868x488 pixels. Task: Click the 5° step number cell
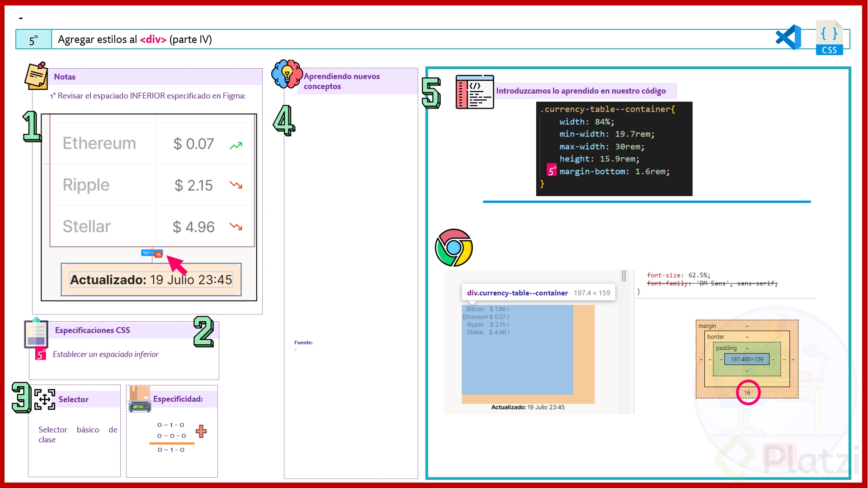33,40
